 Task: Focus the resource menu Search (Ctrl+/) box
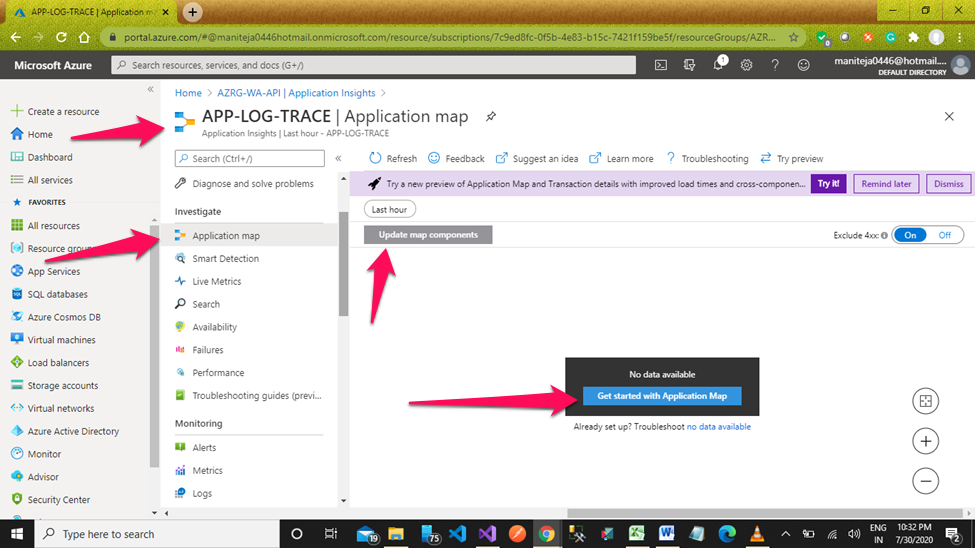click(249, 159)
